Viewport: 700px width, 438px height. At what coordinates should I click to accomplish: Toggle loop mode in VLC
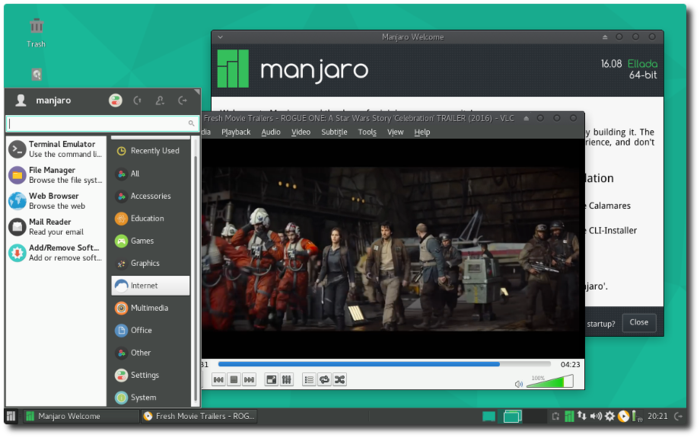pos(325,380)
